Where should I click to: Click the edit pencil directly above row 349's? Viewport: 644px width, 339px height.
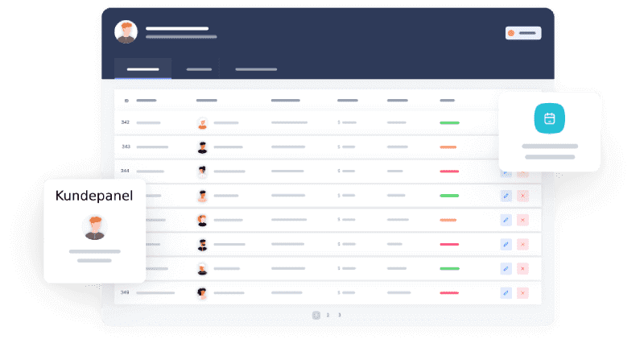tap(506, 268)
